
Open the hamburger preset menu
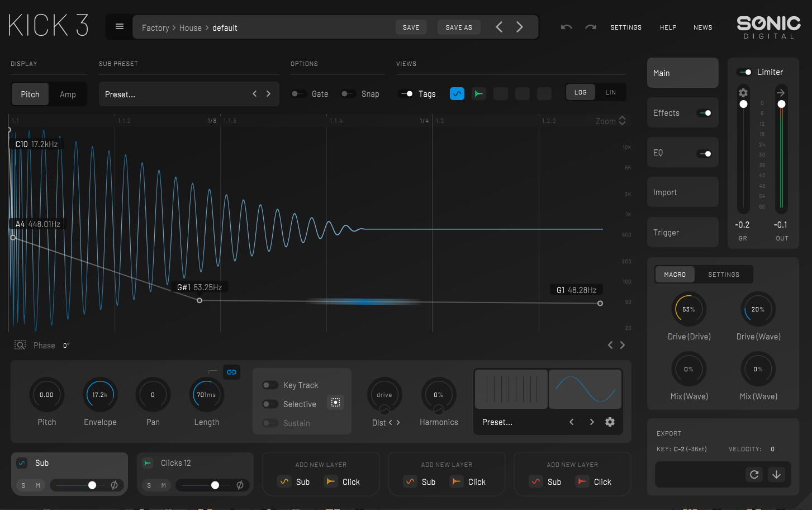(119, 27)
